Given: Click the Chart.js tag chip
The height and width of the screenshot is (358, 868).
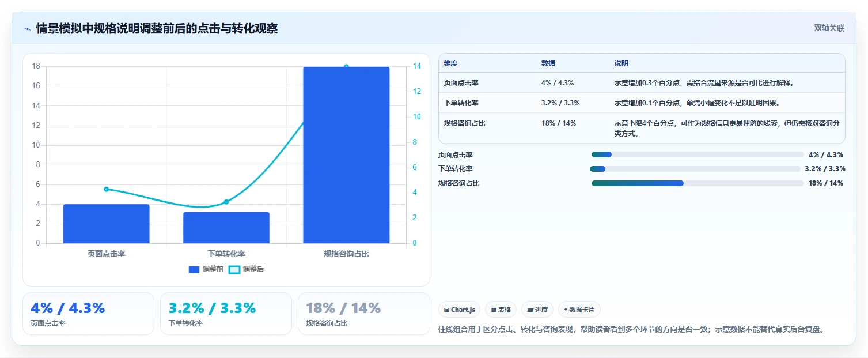Looking at the screenshot, I should coord(459,310).
